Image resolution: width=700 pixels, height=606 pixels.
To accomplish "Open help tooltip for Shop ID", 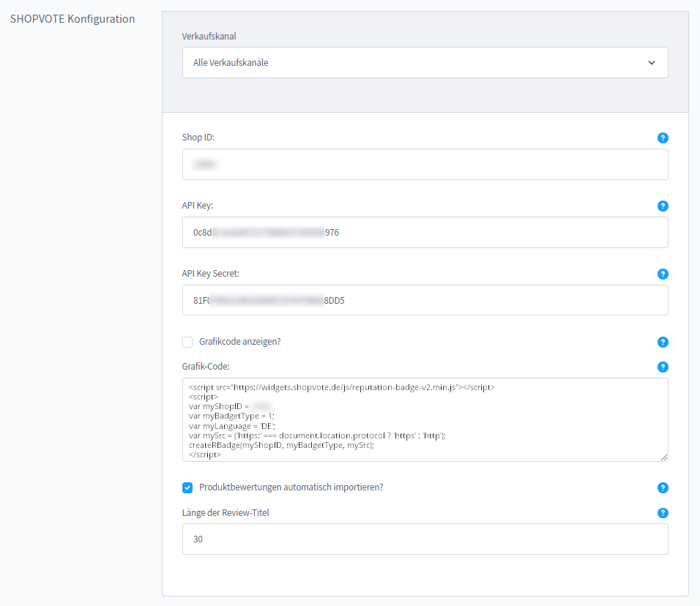I will tap(663, 138).
